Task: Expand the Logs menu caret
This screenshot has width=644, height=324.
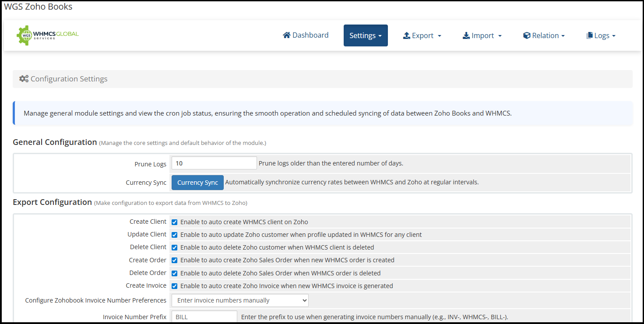Action: (x=614, y=36)
